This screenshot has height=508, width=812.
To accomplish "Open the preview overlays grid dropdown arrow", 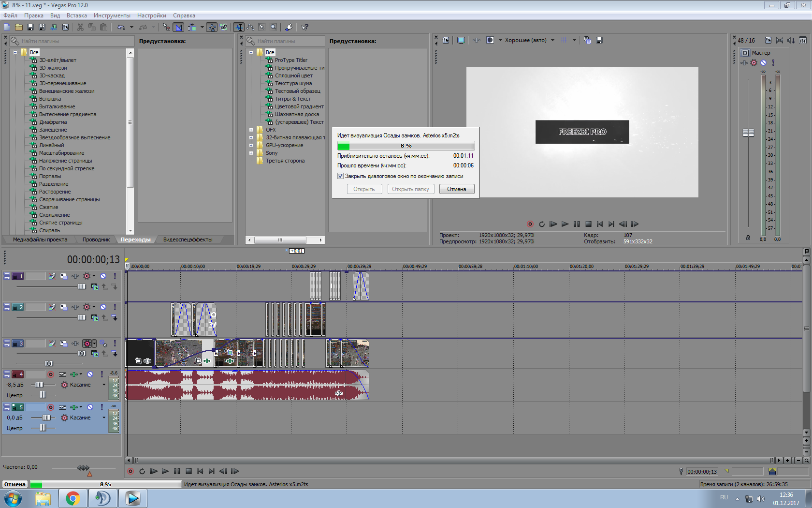I will click(x=574, y=40).
